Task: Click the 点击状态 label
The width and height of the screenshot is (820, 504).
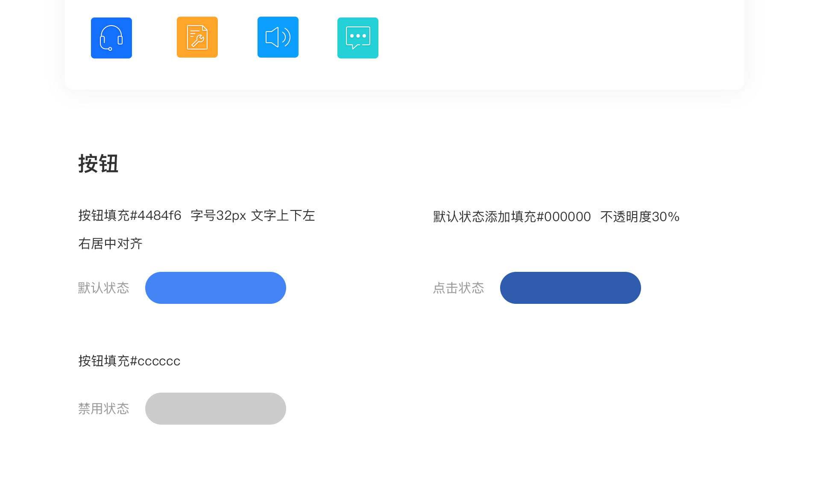Action: pyautogui.click(x=458, y=288)
